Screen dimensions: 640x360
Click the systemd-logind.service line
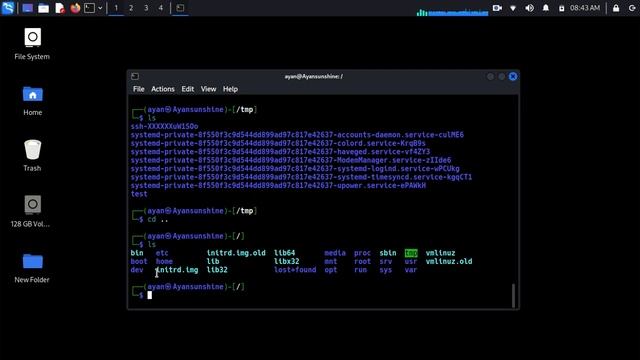[x=295, y=169]
